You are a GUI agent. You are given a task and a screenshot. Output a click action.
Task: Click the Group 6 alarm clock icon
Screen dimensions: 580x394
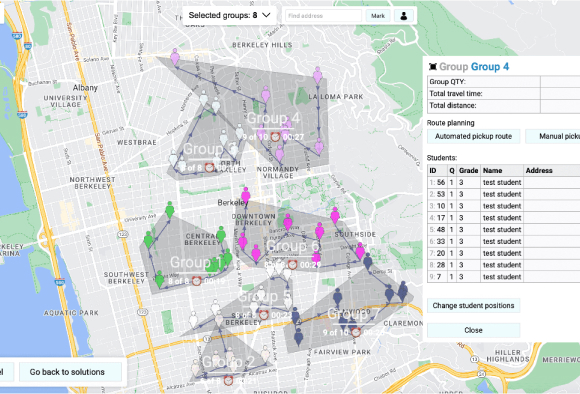pos(292,265)
